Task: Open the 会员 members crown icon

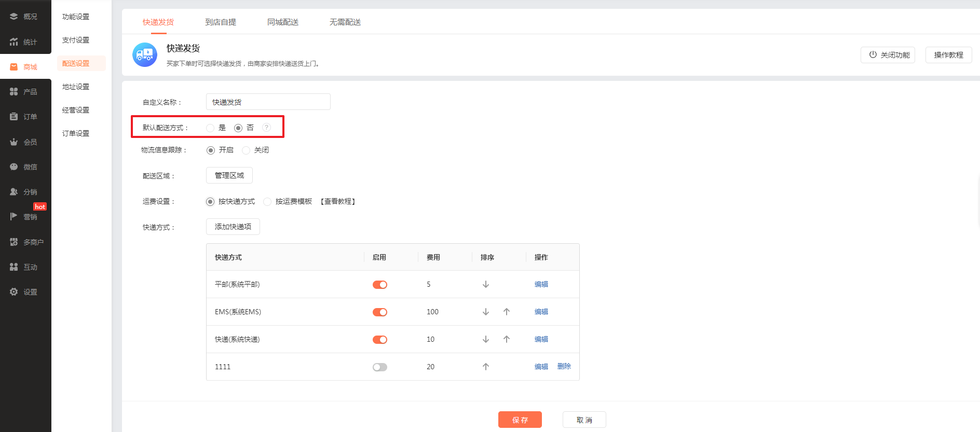Action: 14,142
